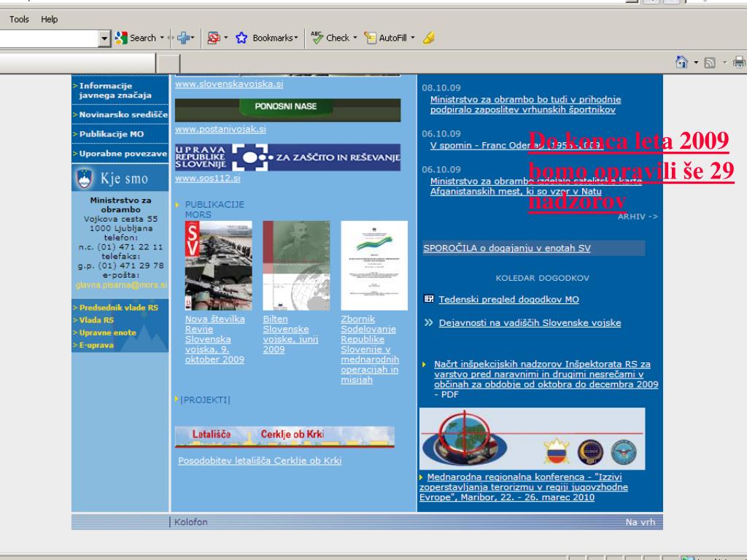Viewport: 747px width, 560px height.
Task: Click the glavna.pisarna@mors.si email link
Action: point(121,285)
